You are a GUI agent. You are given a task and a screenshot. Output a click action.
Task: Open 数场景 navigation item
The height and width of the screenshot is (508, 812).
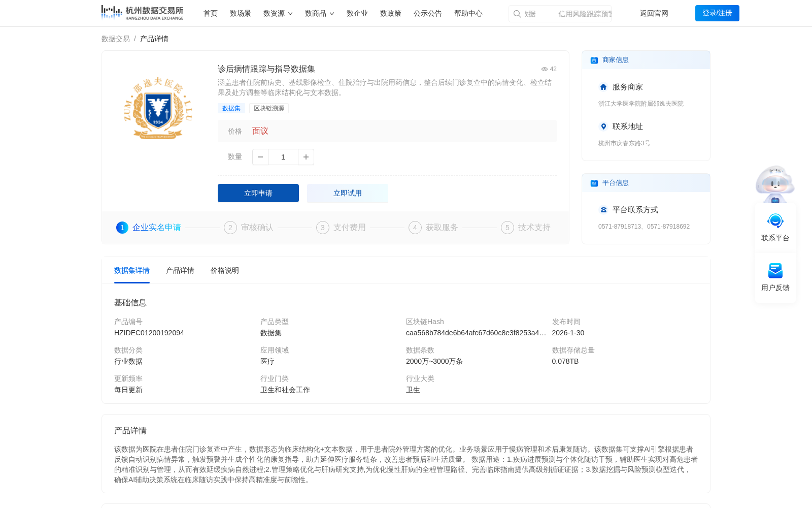241,14
